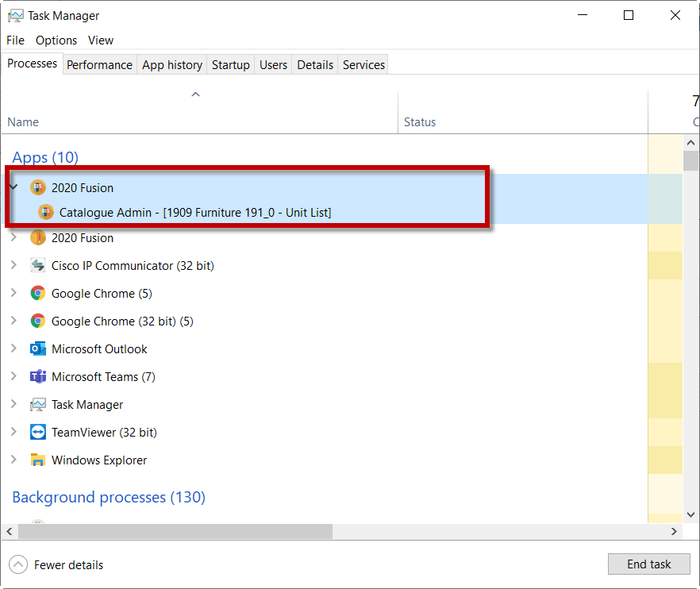Screen dimensions: 700x589
Task: Expand the second 2020 Fusion entry
Action: tap(13, 237)
